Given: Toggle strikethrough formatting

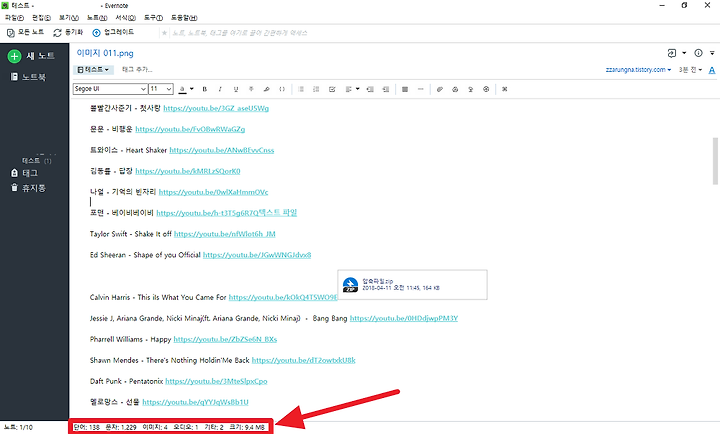Looking at the screenshot, I should (251, 89).
